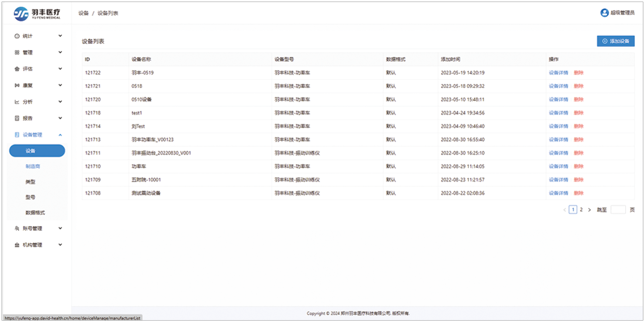Click the rehabilitation (康复) dumbbell icon
Screen dimensions: 644x322
(x=17, y=86)
